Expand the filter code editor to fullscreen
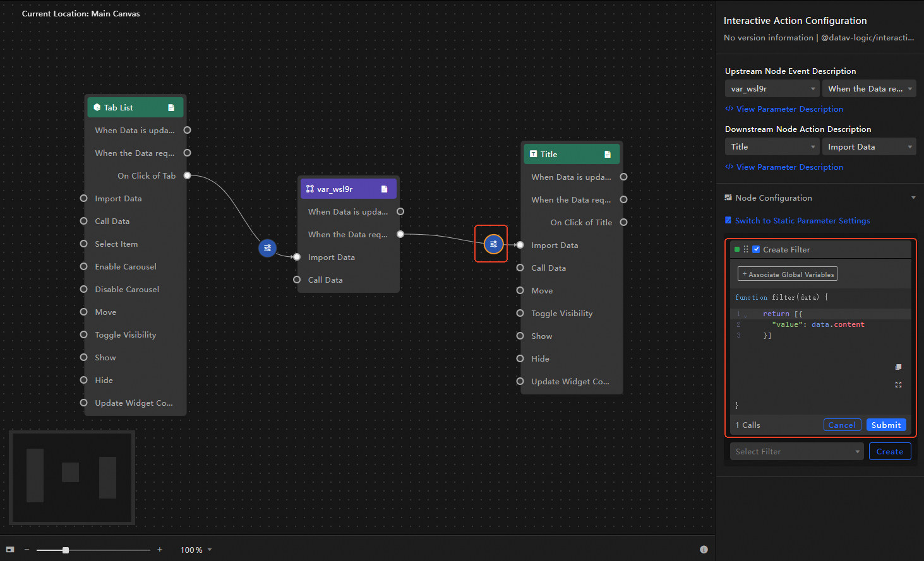924x561 pixels. coord(898,385)
